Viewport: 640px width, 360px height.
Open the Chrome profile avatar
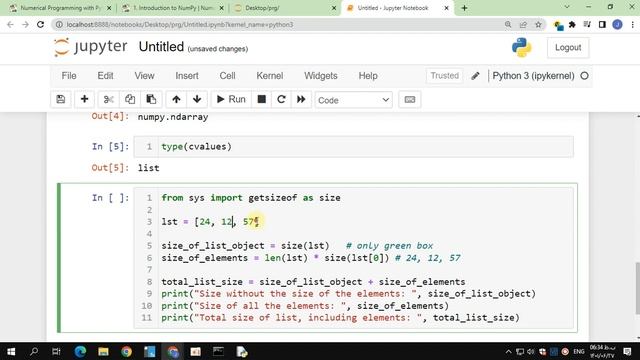pyautogui.click(x=617, y=24)
